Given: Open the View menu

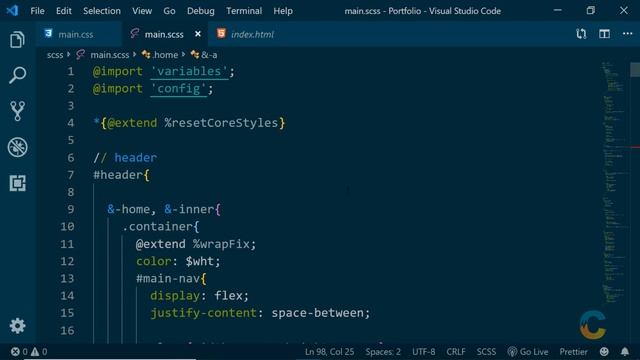Looking at the screenshot, I should coord(142,11).
